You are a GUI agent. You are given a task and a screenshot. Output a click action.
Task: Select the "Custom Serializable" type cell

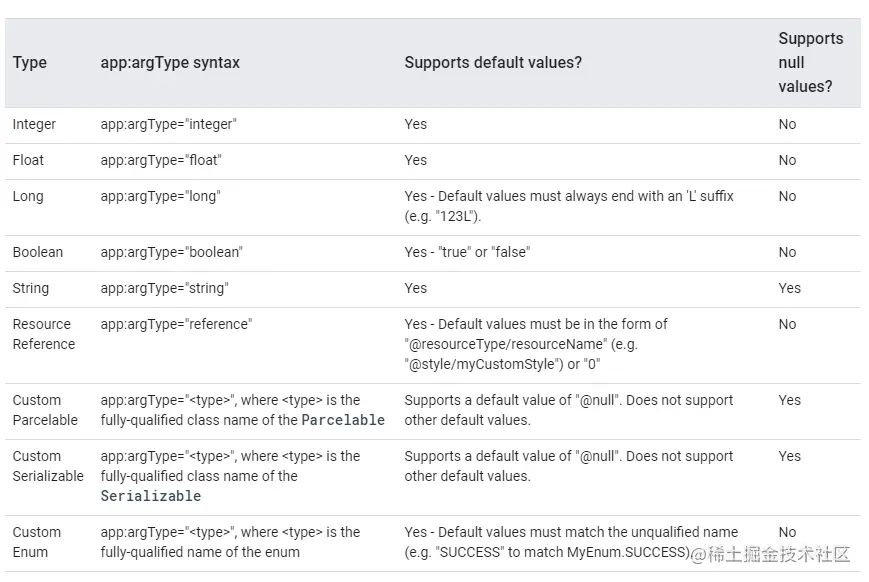point(48,466)
